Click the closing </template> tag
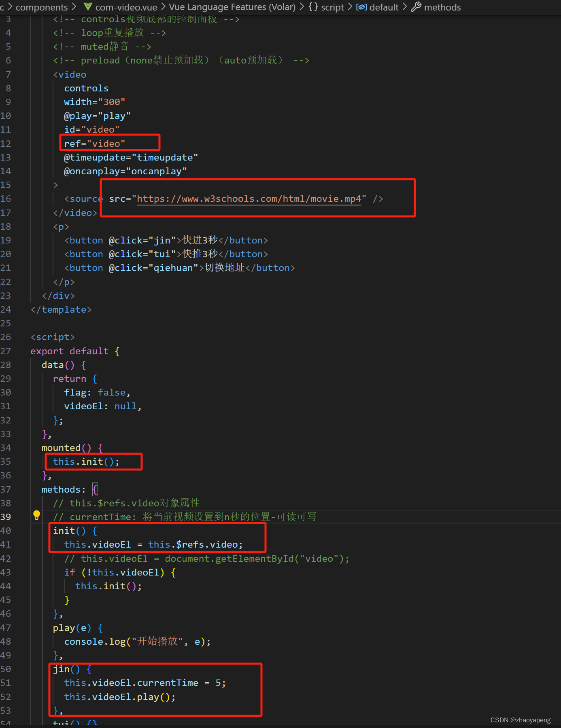Image resolution: width=561 pixels, height=728 pixels. tap(61, 309)
